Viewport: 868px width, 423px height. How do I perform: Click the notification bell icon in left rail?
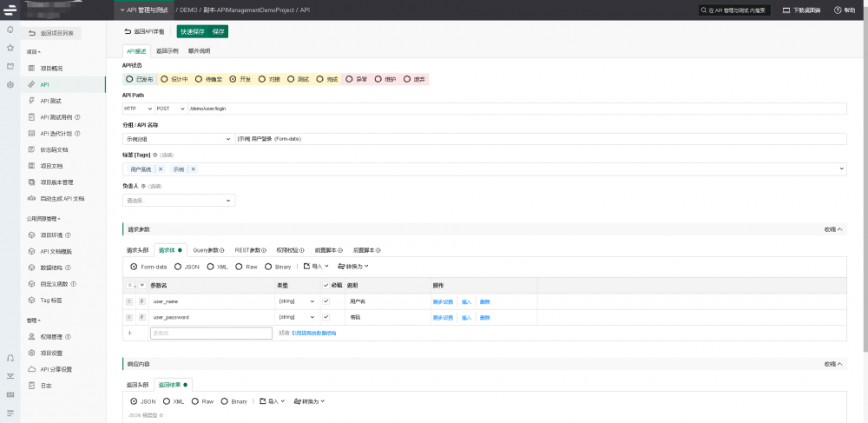tap(10, 30)
